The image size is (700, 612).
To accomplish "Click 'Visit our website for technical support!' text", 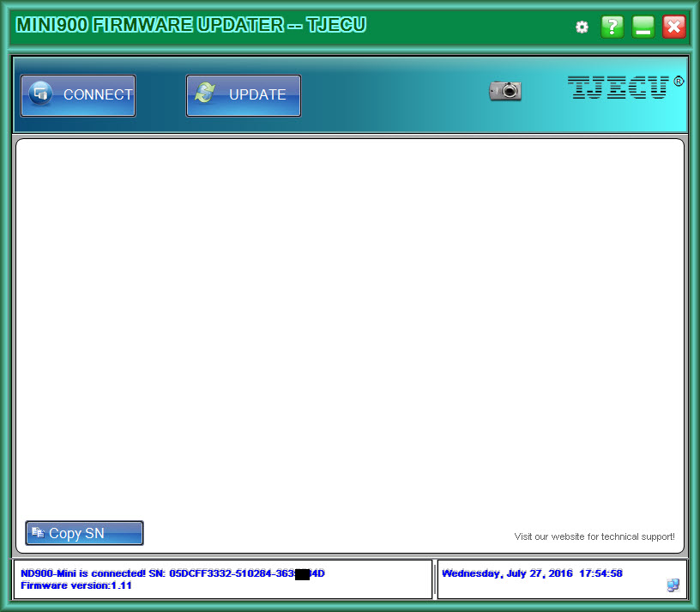I will tap(594, 536).
